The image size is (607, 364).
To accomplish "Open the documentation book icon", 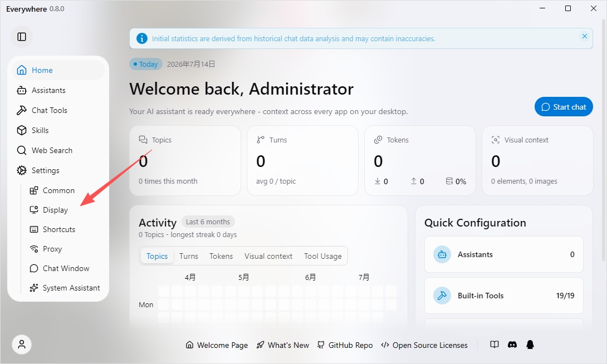I will [x=495, y=345].
